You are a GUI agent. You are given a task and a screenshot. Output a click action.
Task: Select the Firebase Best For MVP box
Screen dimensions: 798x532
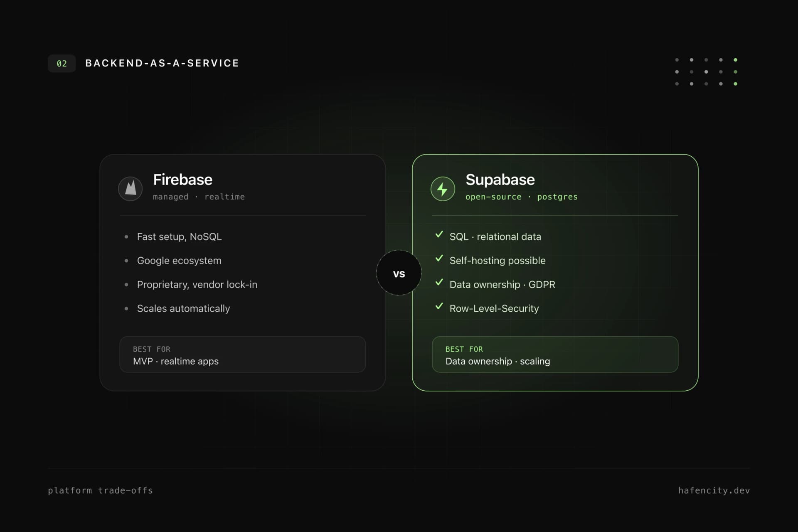(243, 355)
